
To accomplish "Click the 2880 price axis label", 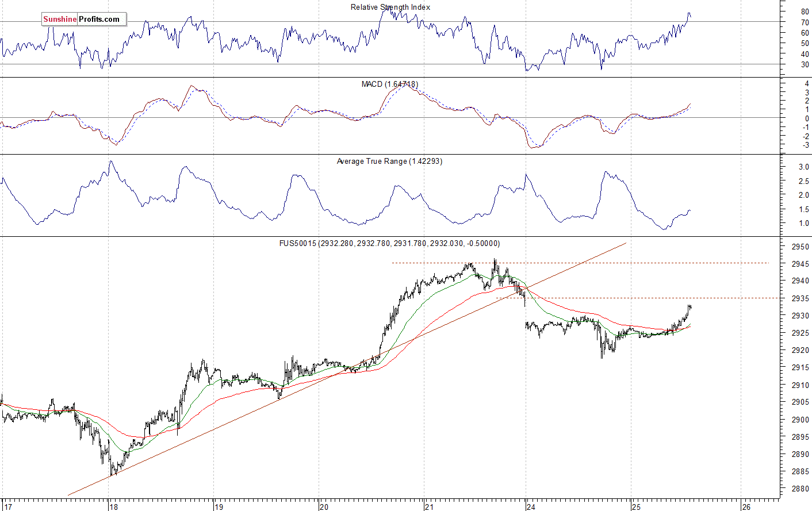I will 800,489.
